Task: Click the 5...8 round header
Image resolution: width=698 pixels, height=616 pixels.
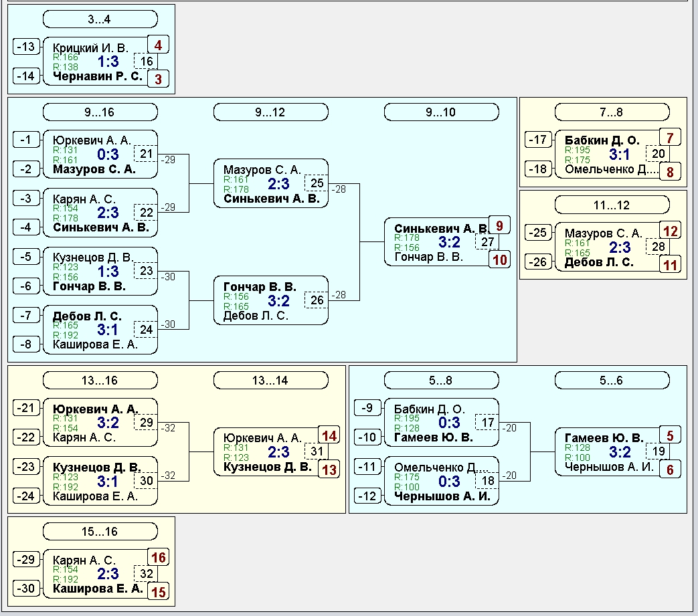Action: coord(441,381)
